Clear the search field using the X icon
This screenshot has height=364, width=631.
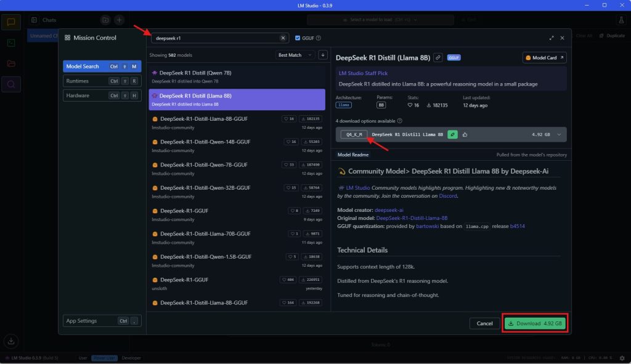(283, 38)
